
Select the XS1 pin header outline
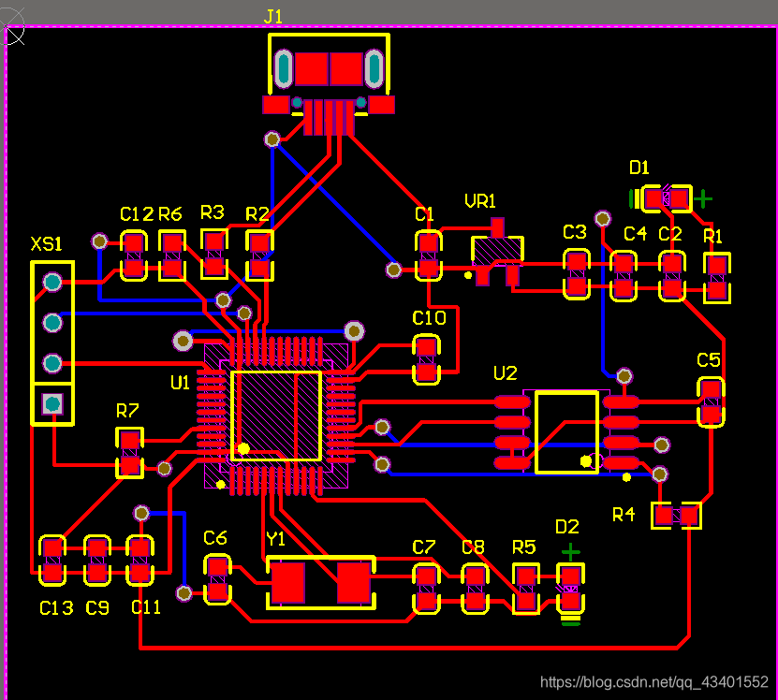click(52, 343)
